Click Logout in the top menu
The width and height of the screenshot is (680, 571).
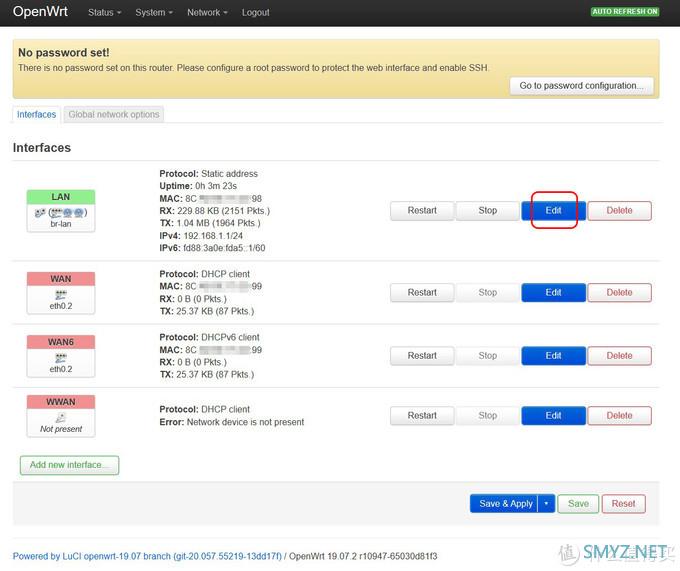click(x=255, y=13)
